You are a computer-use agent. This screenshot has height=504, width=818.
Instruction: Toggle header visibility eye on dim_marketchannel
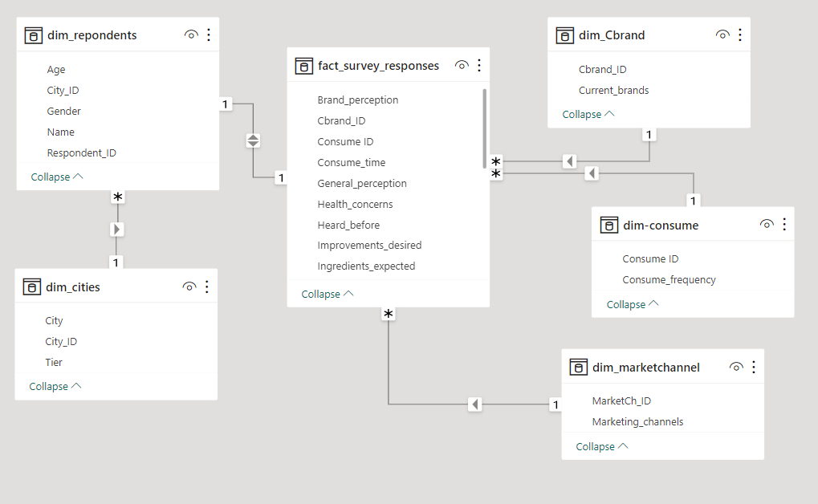coord(736,367)
